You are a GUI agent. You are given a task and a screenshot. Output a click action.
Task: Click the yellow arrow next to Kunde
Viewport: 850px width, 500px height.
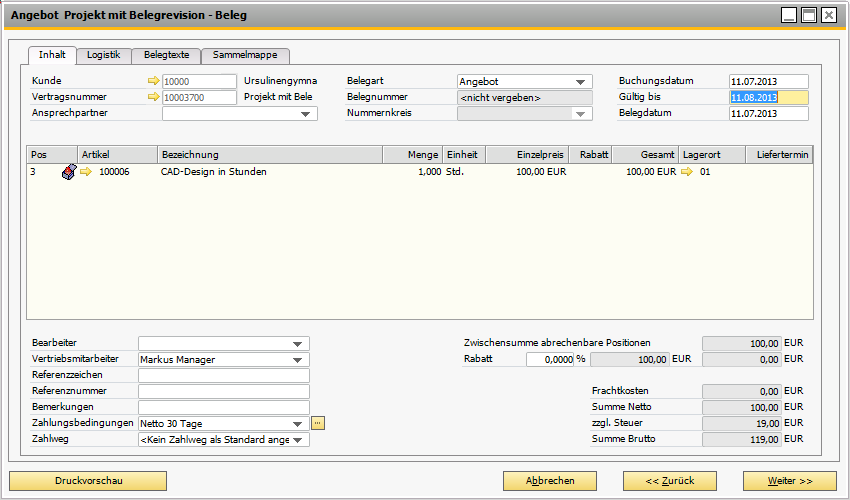pyautogui.click(x=153, y=81)
